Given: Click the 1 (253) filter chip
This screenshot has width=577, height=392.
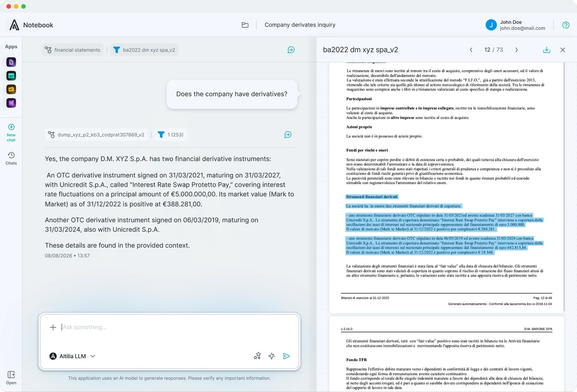Looking at the screenshot, I should click(x=171, y=135).
